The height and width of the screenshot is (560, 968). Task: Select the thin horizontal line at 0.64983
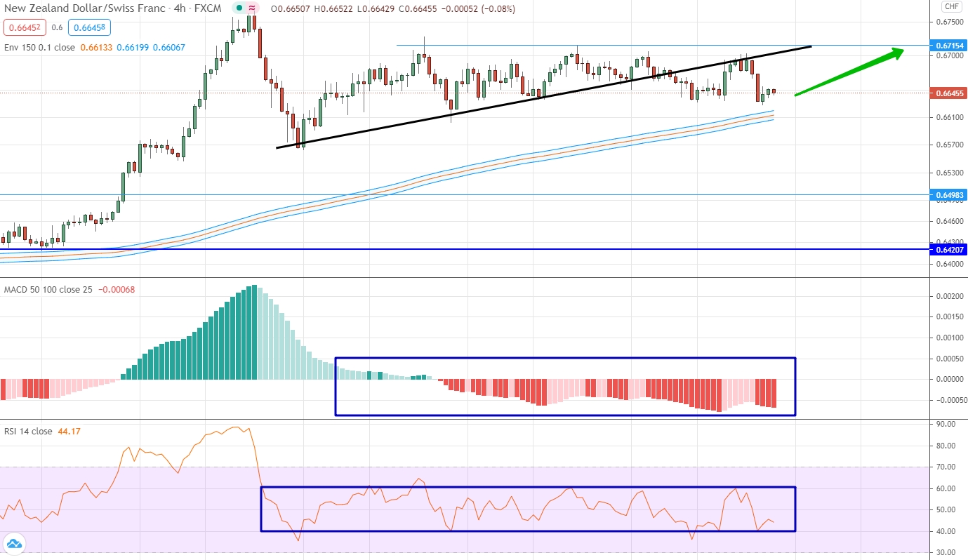(463, 194)
